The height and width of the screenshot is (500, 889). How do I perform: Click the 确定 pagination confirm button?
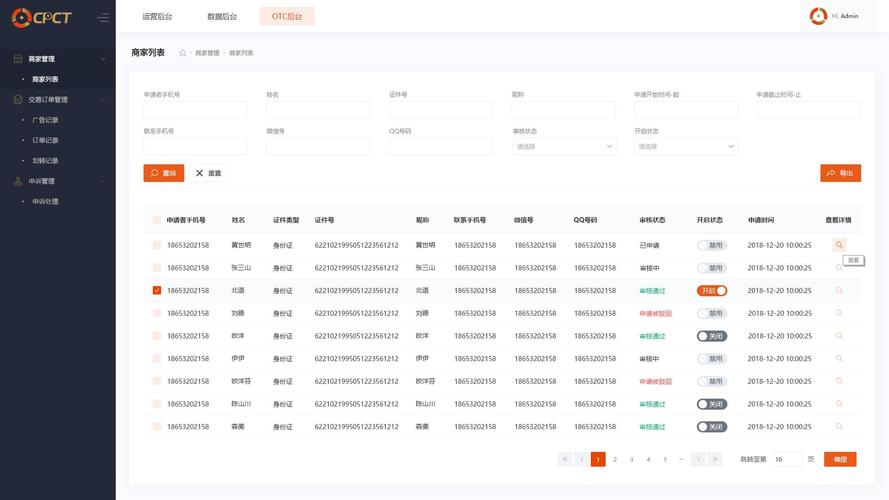click(840, 459)
